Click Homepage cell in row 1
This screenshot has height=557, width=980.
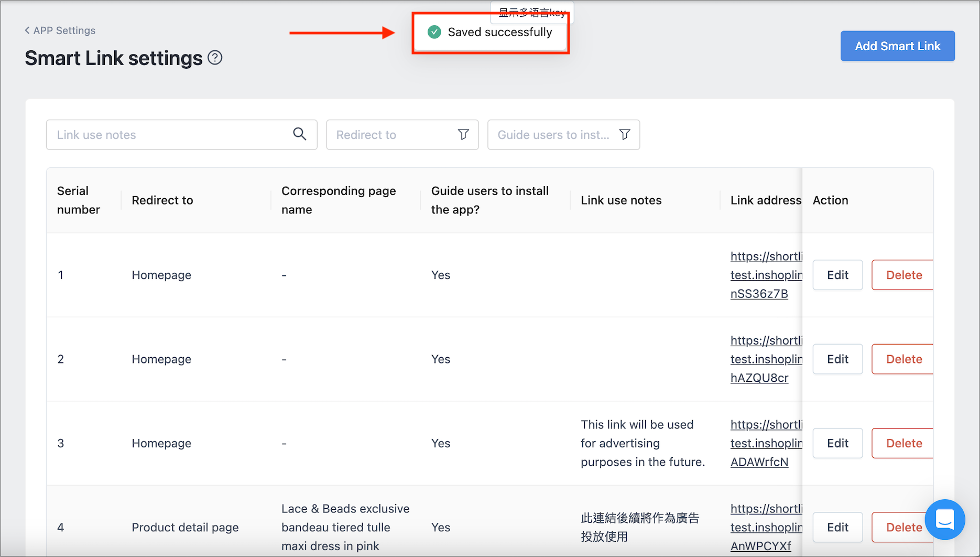coord(161,275)
